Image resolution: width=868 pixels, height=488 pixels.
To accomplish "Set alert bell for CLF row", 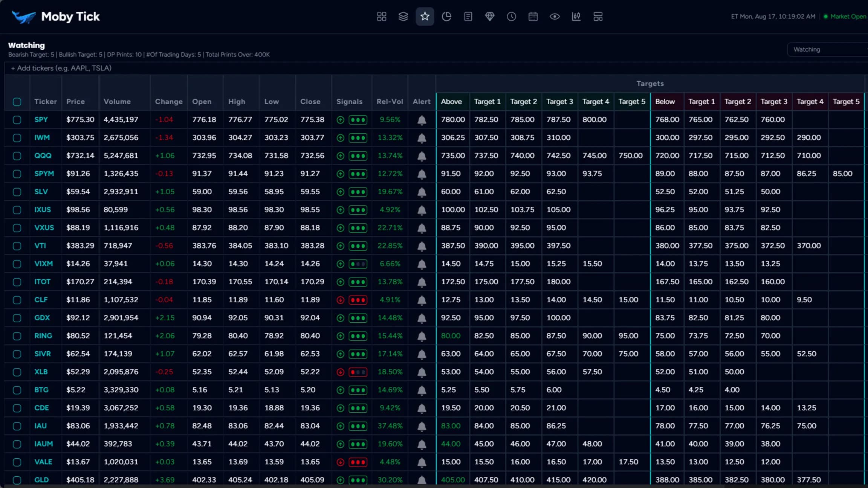I will tap(422, 300).
